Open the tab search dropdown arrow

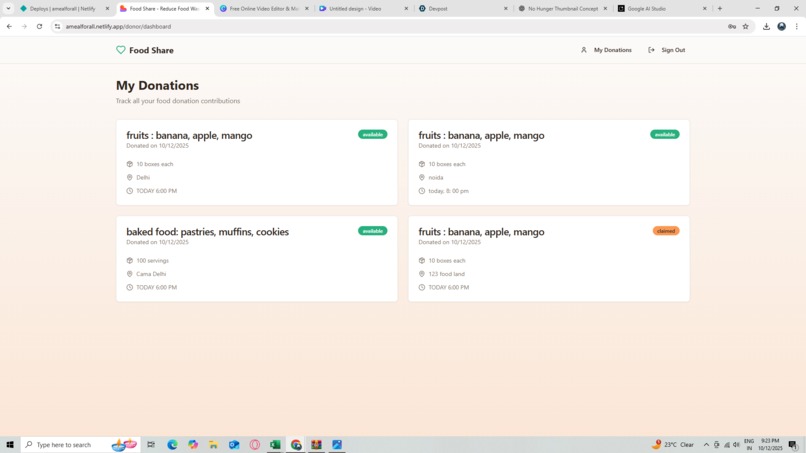(8, 9)
